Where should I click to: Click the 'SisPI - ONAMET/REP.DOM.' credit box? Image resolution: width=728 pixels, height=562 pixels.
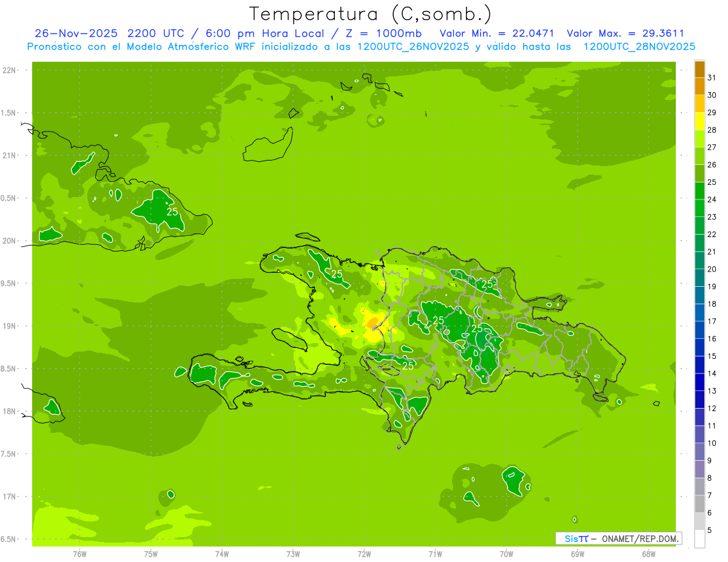click(618, 538)
